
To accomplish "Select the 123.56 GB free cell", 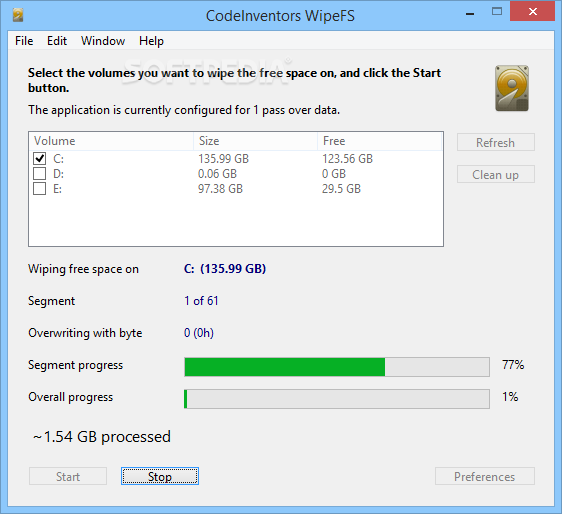I will (347, 158).
